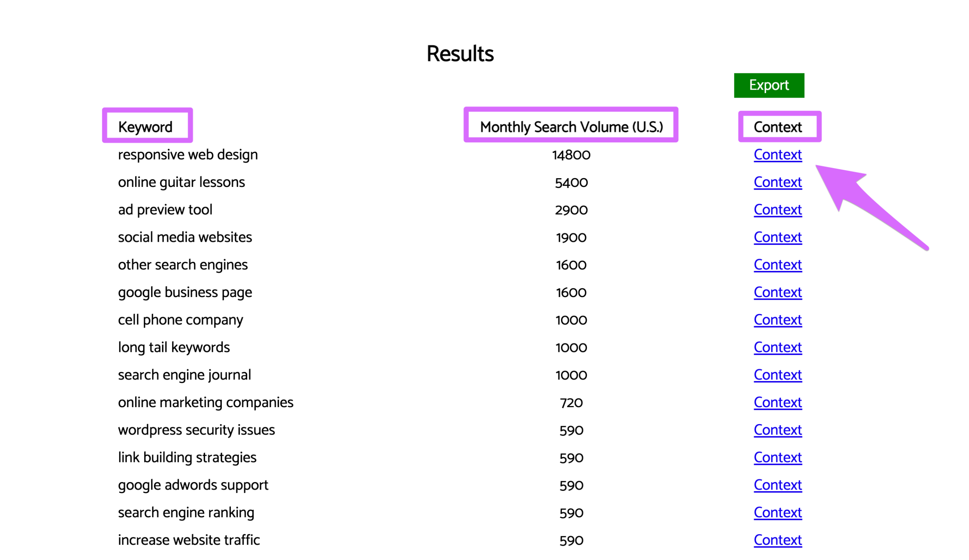Click the 5400 search volume value
Screen dimensions: 969x560
pyautogui.click(x=571, y=182)
